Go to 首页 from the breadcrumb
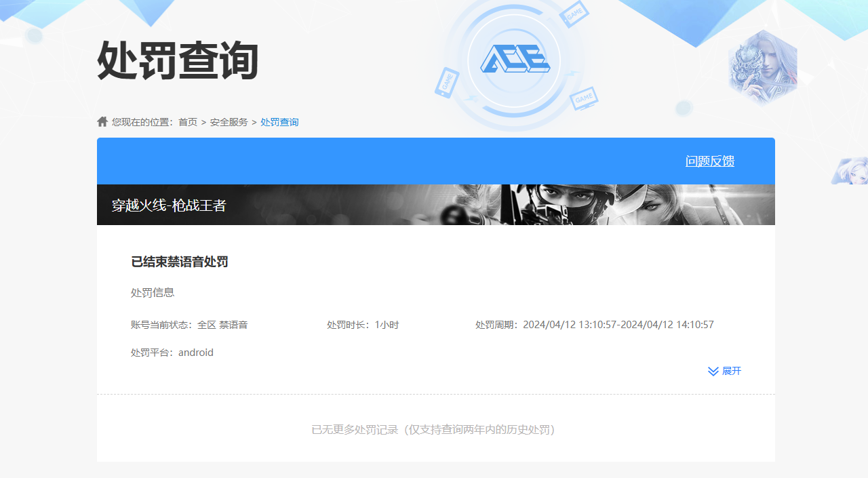This screenshot has height=478, width=868. coord(187,122)
